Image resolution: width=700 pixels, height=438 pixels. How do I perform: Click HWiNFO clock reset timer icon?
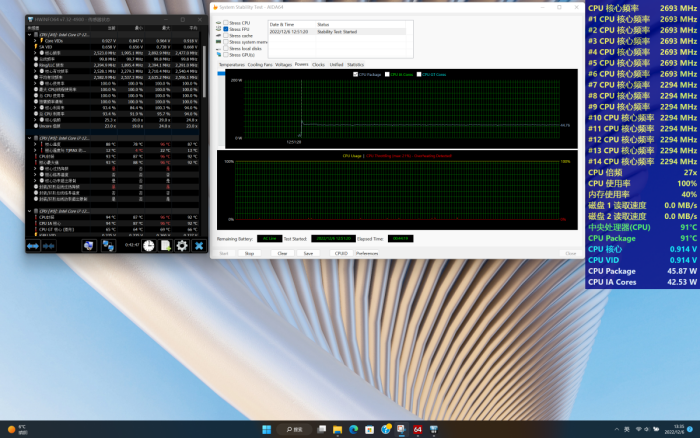[148, 245]
